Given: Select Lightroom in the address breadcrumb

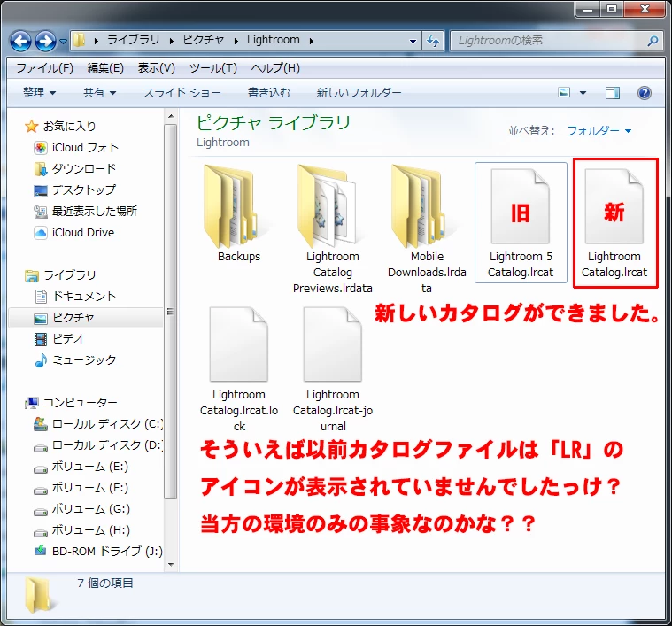Looking at the screenshot, I should coord(273,40).
